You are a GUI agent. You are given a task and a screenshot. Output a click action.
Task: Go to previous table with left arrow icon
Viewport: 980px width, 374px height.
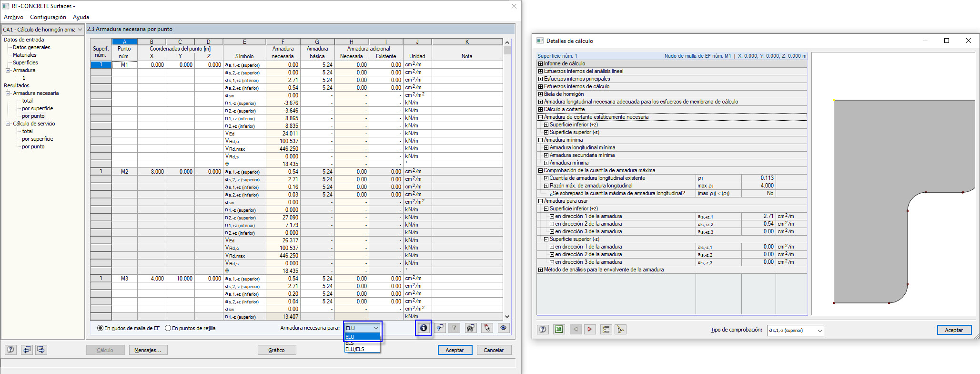(27, 350)
